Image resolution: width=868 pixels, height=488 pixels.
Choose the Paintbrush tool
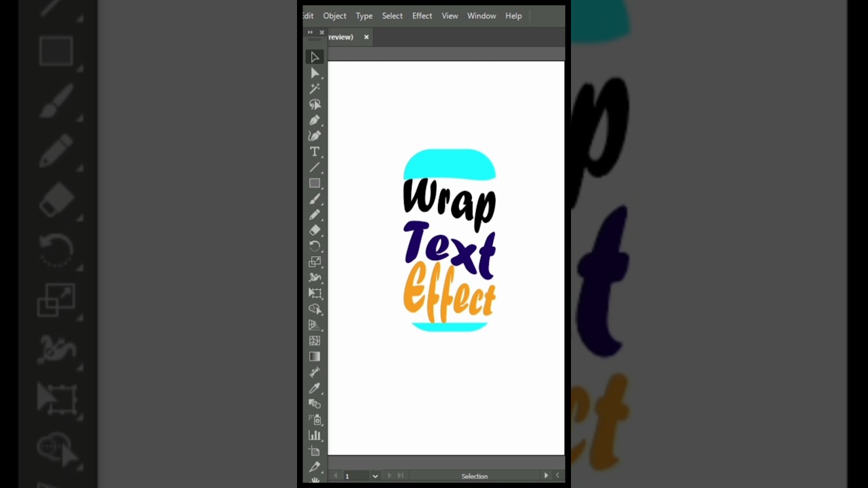[x=315, y=199]
